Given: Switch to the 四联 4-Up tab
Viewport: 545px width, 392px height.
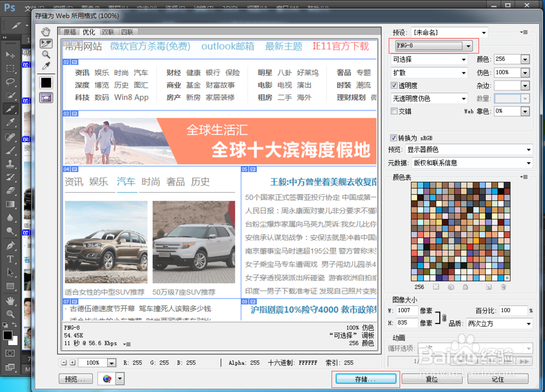Looking at the screenshot, I should (128, 32).
